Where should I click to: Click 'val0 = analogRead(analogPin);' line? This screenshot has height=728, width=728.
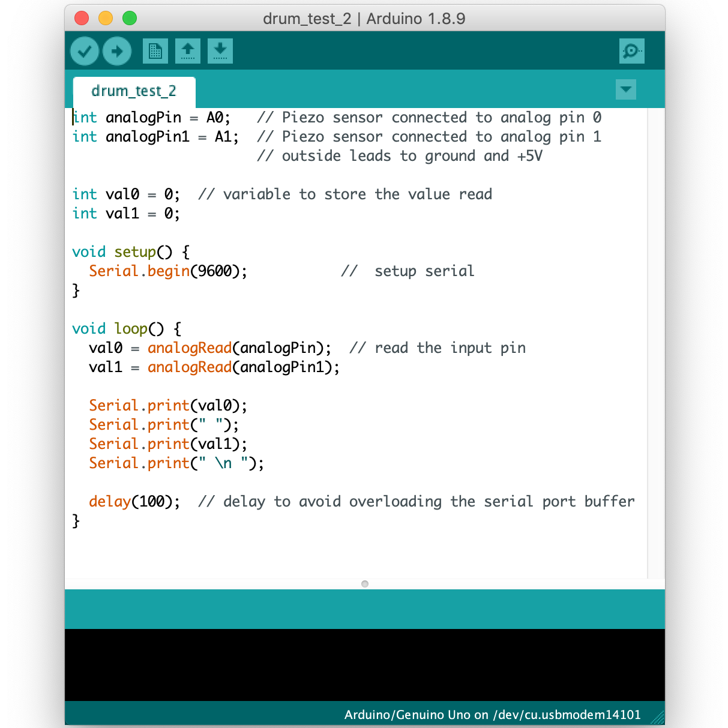click(x=210, y=348)
